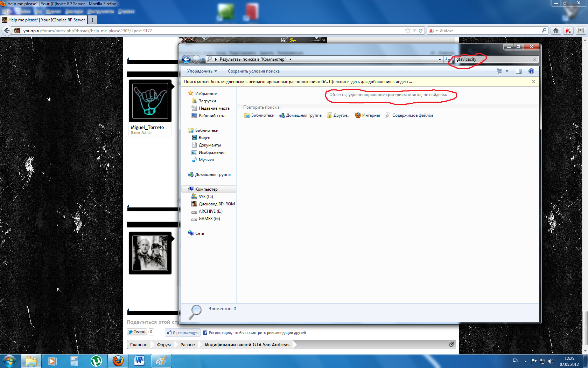Repeat search in Содержимое файлов
This screenshot has width=588, height=368.
[x=409, y=115]
